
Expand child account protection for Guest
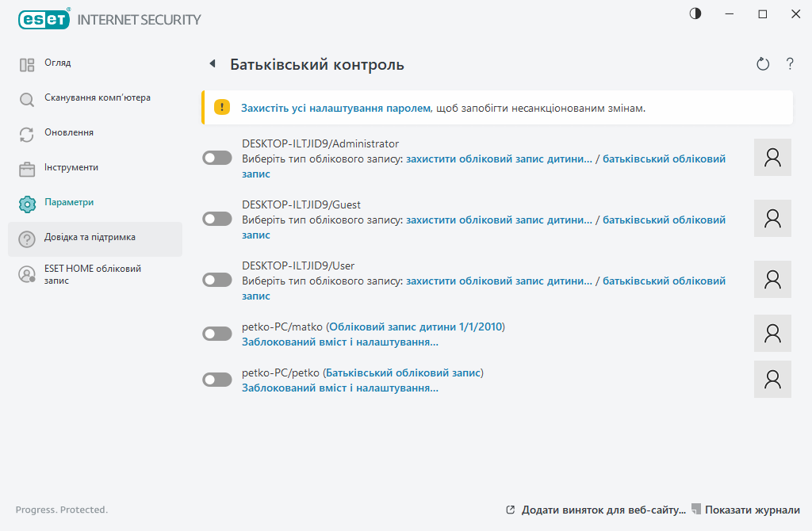click(499, 220)
